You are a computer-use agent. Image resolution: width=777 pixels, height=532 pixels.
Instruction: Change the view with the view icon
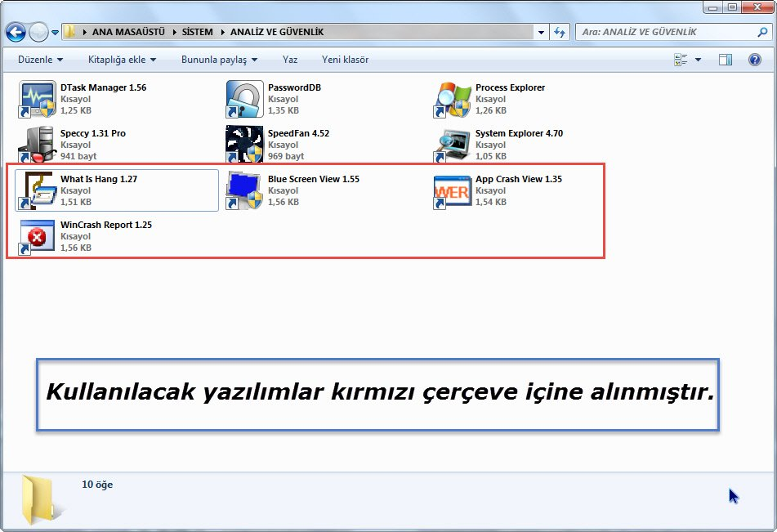pyautogui.click(x=681, y=60)
